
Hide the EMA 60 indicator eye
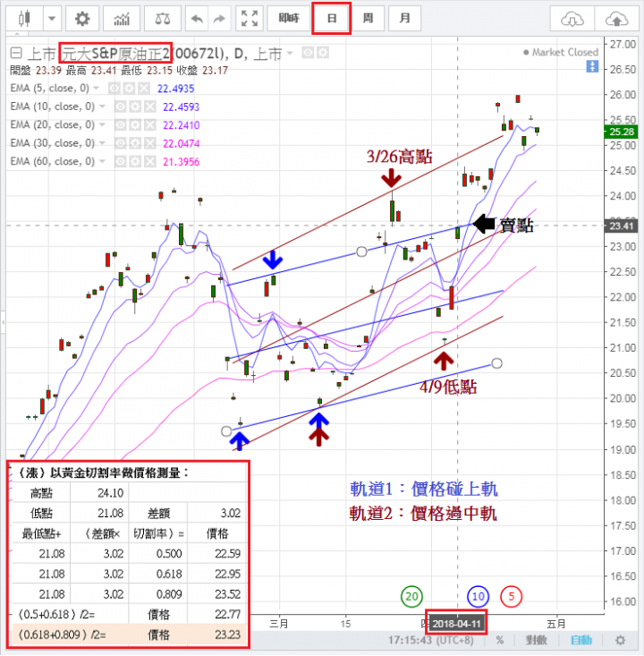click(x=121, y=161)
